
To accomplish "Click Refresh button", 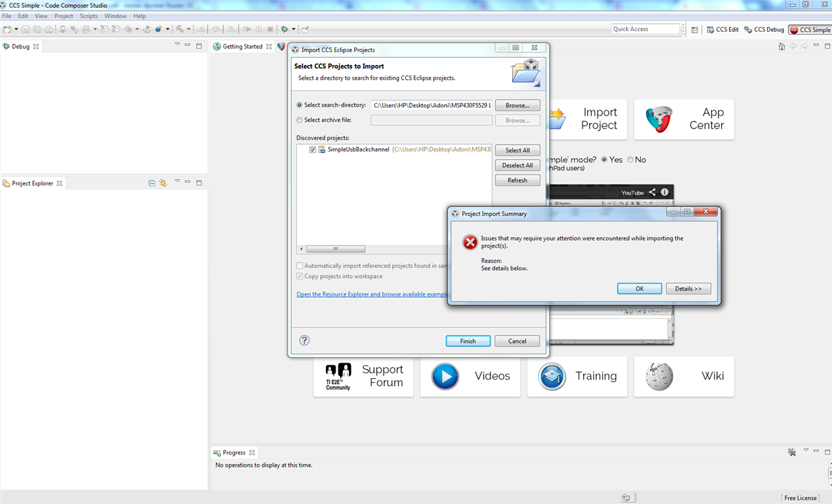I will click(517, 180).
